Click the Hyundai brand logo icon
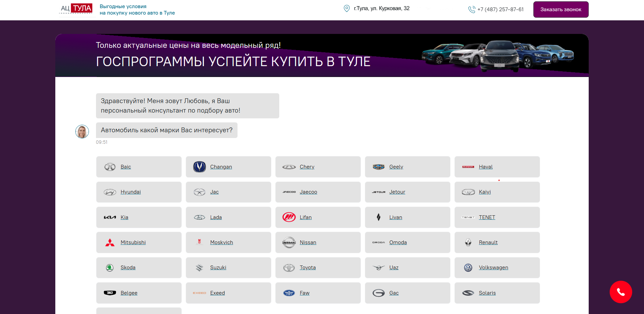The height and width of the screenshot is (314, 644). 110,192
